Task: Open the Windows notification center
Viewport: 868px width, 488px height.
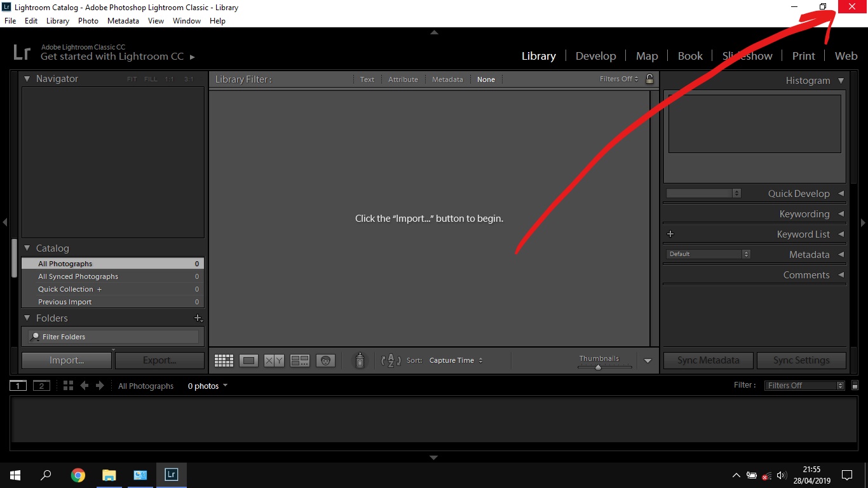Action: tap(847, 475)
